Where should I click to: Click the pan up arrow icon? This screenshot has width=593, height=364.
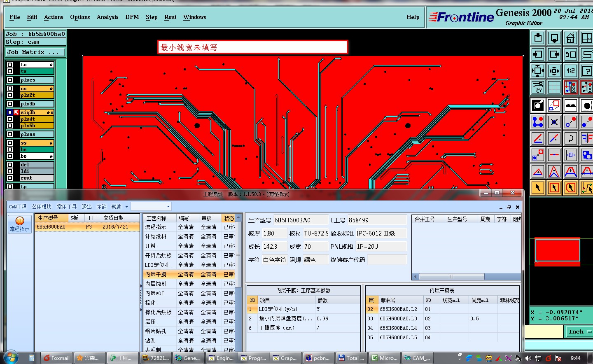(538, 38)
